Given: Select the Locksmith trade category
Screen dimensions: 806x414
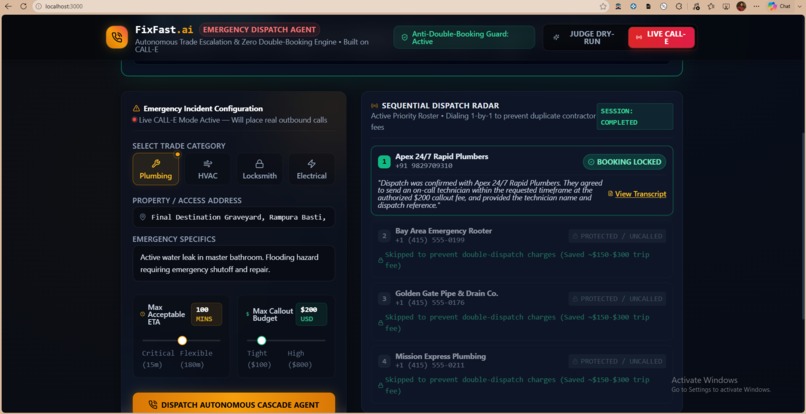Looking at the screenshot, I should click(260, 169).
